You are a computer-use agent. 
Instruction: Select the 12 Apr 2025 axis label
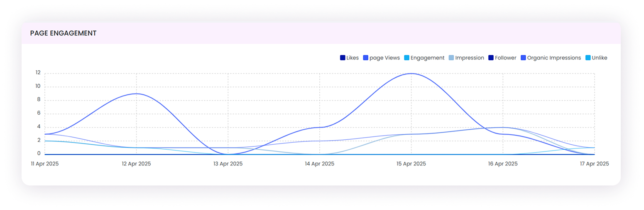click(x=136, y=164)
